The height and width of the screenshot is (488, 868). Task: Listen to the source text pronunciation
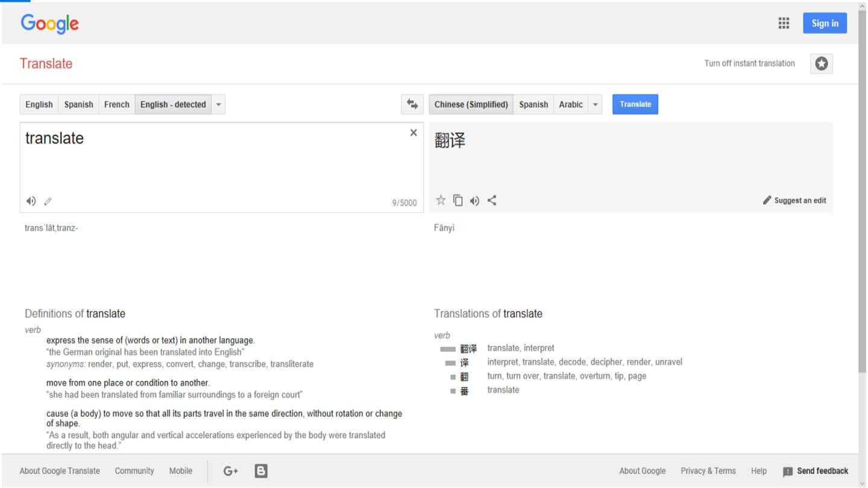[x=31, y=201]
